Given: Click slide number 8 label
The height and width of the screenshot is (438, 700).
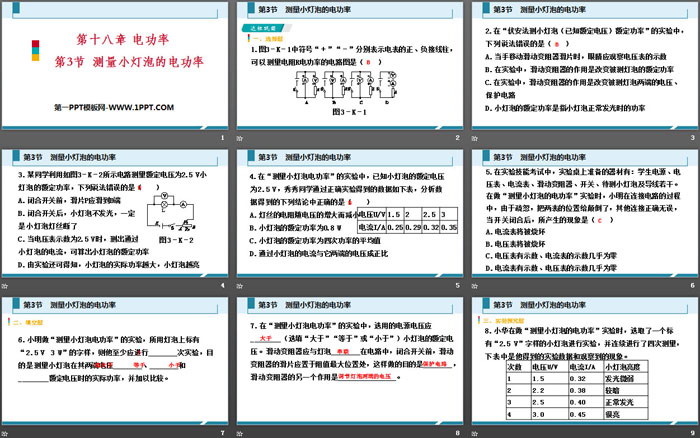Looking at the screenshot, I should pos(458,433).
